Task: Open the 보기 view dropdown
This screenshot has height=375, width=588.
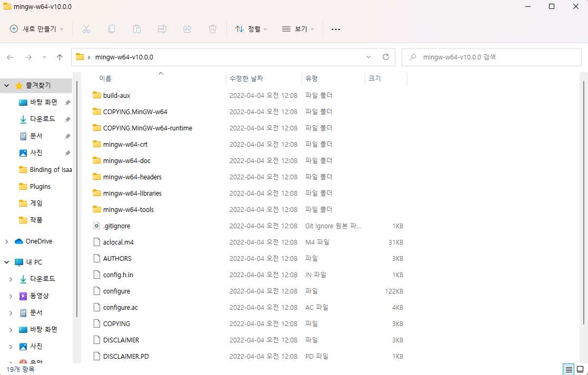Action: click(298, 29)
